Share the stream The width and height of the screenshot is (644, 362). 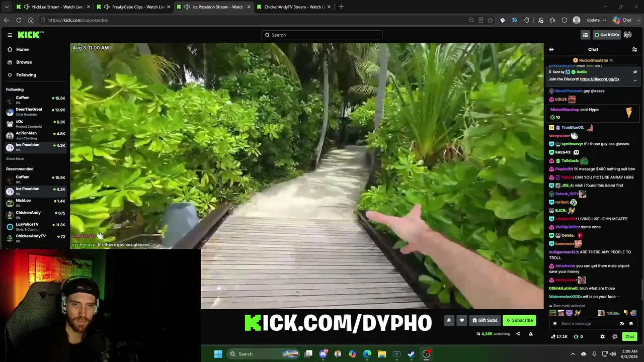[x=518, y=334]
